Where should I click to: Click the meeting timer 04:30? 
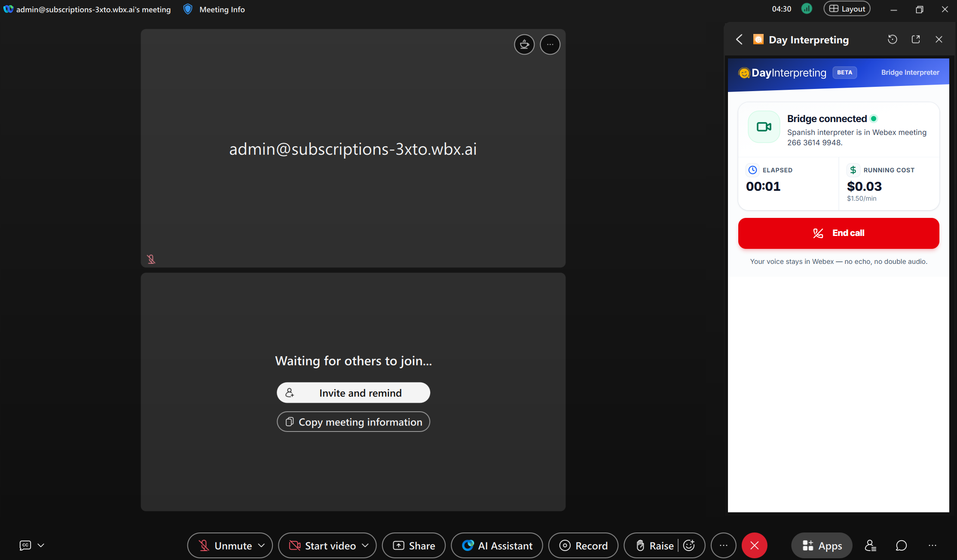(x=781, y=9)
